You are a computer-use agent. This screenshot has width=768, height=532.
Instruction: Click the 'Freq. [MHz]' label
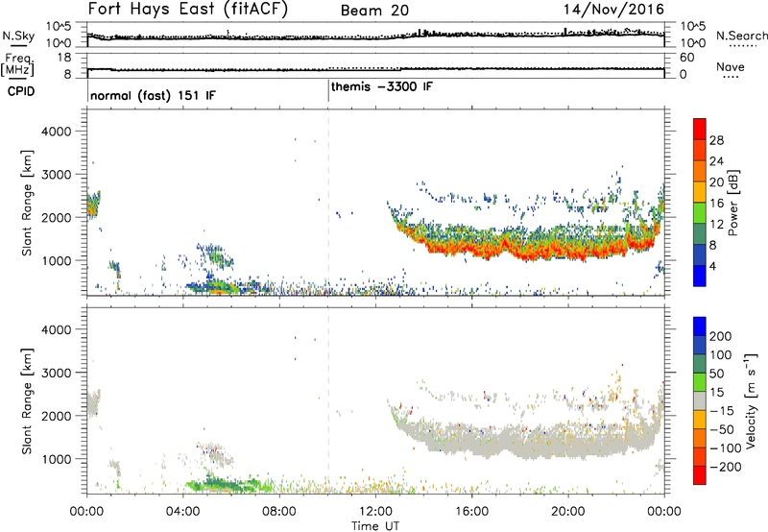[x=17, y=64]
